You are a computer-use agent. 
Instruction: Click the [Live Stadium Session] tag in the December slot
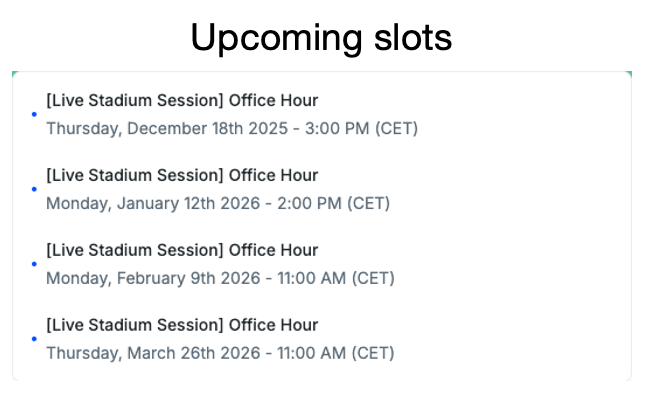[135, 100]
